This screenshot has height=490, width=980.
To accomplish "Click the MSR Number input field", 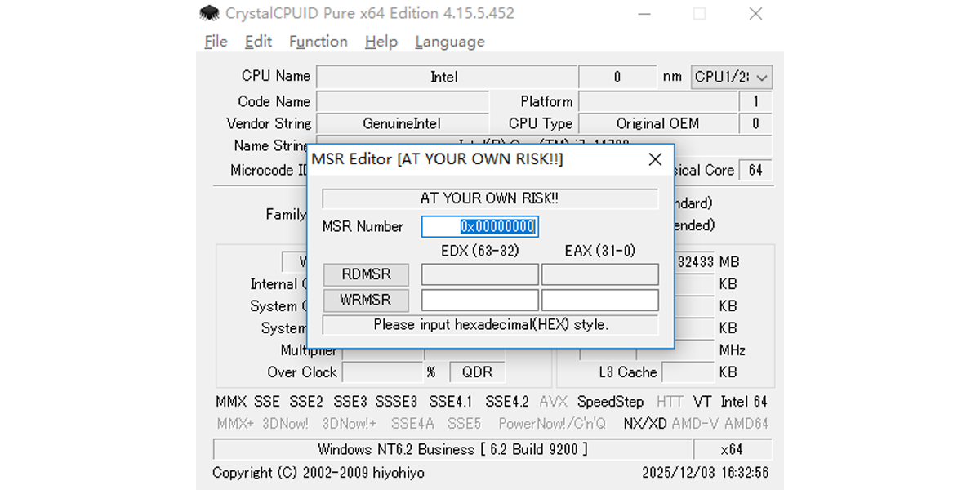I will [480, 226].
